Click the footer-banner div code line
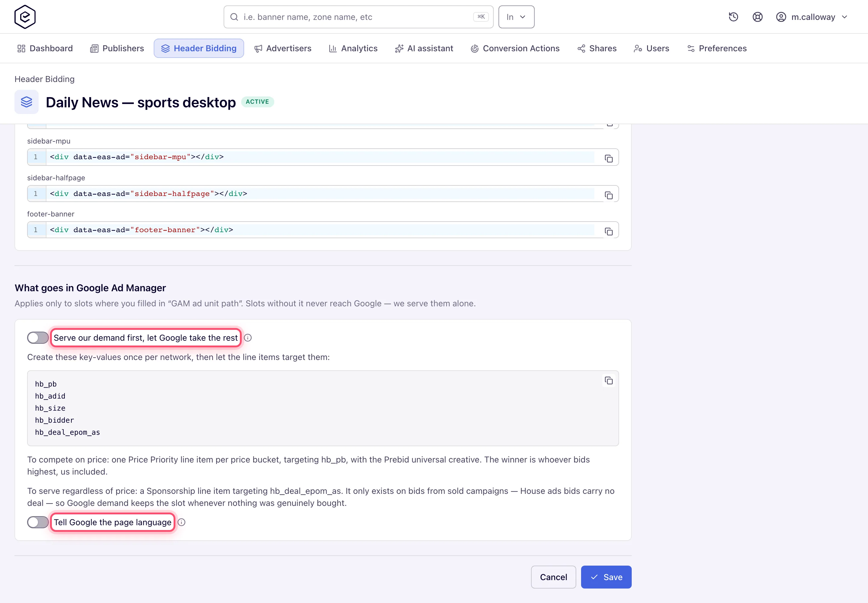The height and width of the screenshot is (603, 868). coord(141,230)
